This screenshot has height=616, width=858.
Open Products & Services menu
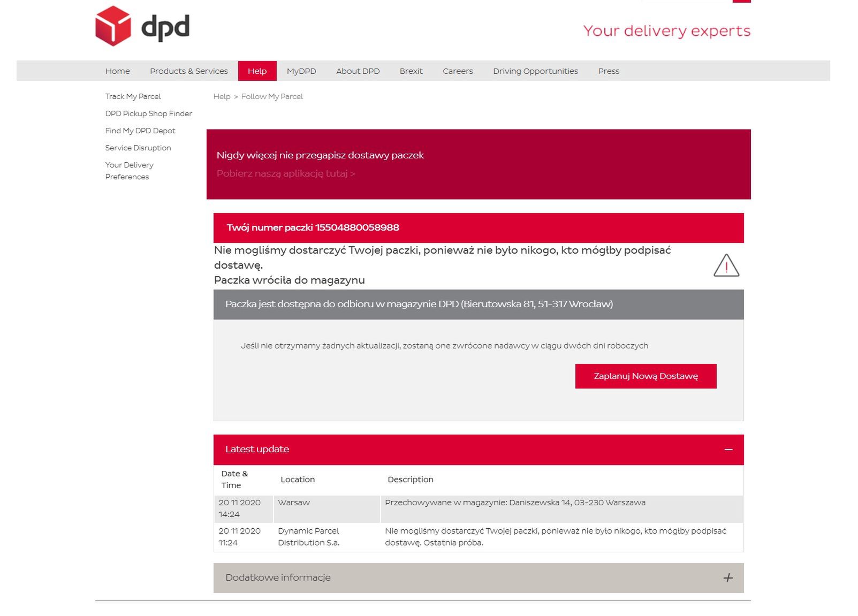tap(189, 71)
